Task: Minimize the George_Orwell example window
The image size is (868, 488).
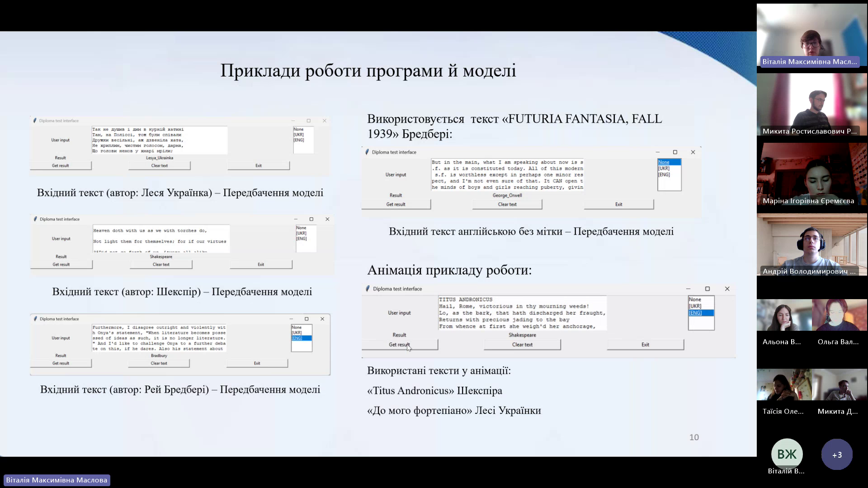Action: point(658,152)
